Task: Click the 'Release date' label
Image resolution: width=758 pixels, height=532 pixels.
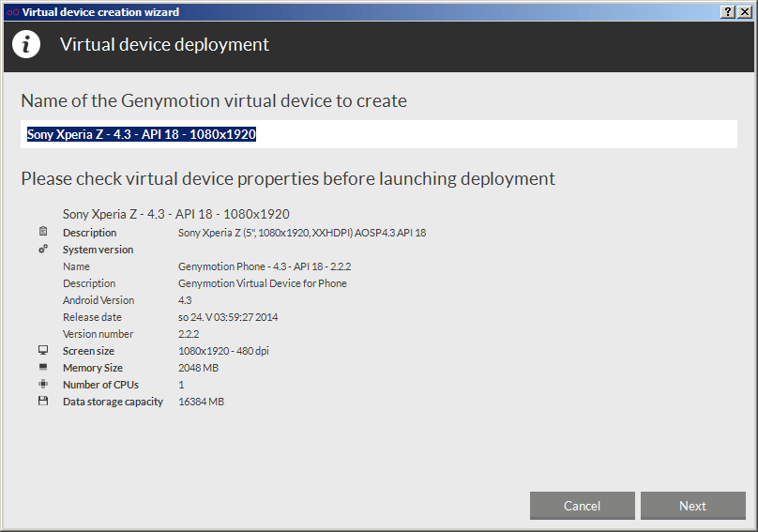Action: click(x=92, y=317)
